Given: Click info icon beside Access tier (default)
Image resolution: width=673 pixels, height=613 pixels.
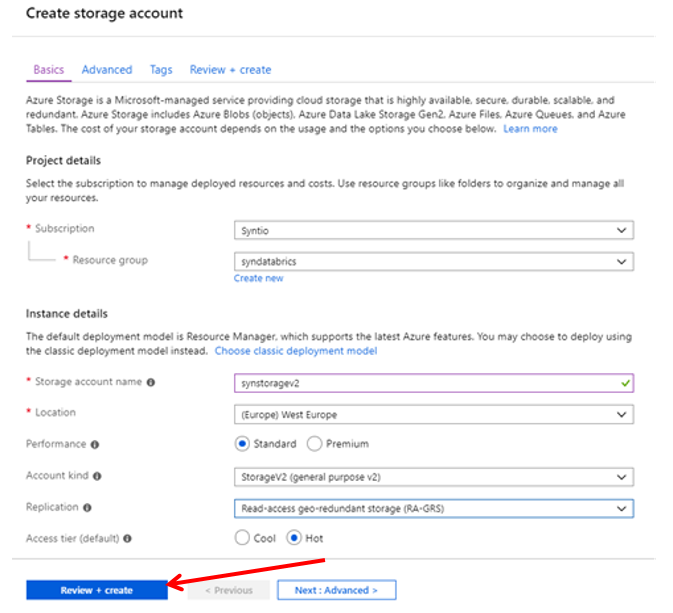Looking at the screenshot, I should 127,538.
